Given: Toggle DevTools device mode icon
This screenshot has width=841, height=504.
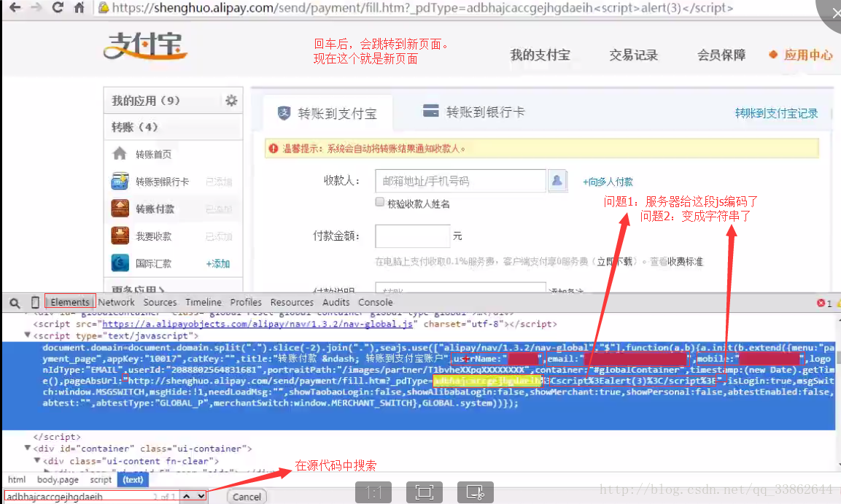Looking at the screenshot, I should point(35,303).
